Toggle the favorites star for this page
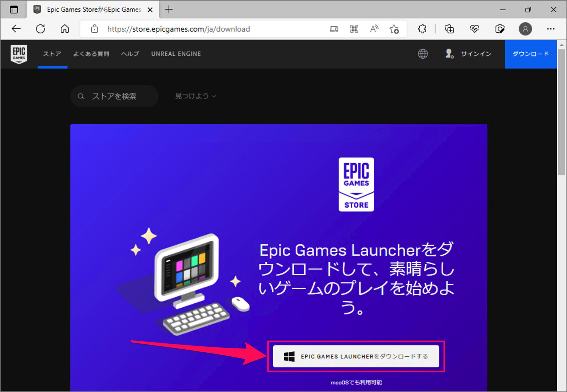Screen dimensions: 567x392 point(395,29)
